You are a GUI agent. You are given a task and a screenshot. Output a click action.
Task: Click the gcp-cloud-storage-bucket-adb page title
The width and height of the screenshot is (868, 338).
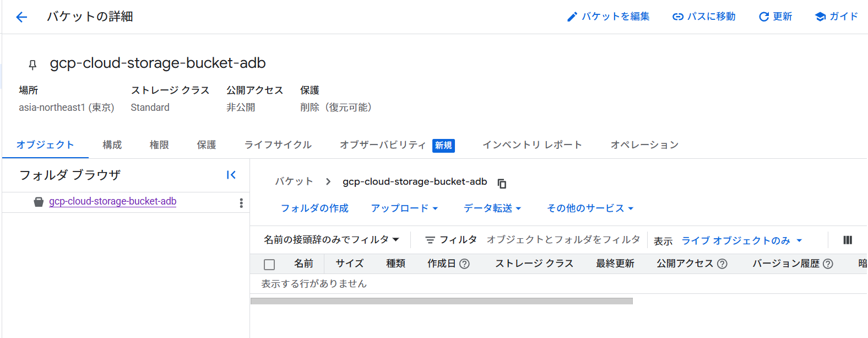tap(158, 63)
